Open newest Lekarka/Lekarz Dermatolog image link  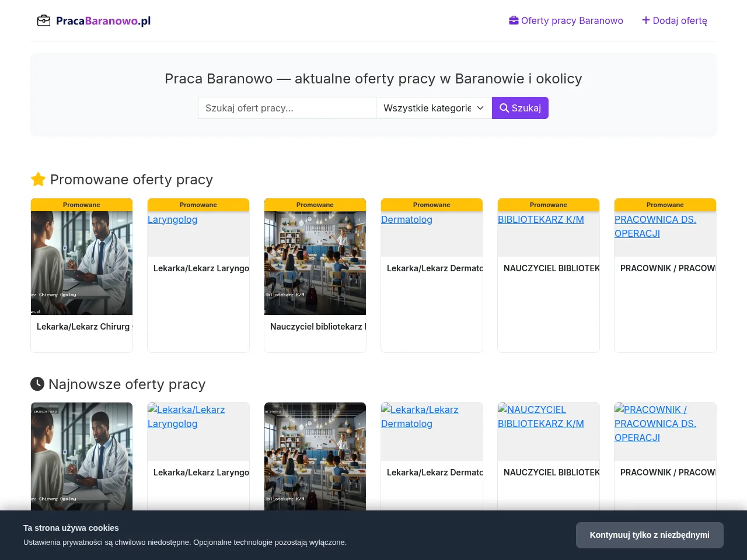click(x=420, y=416)
